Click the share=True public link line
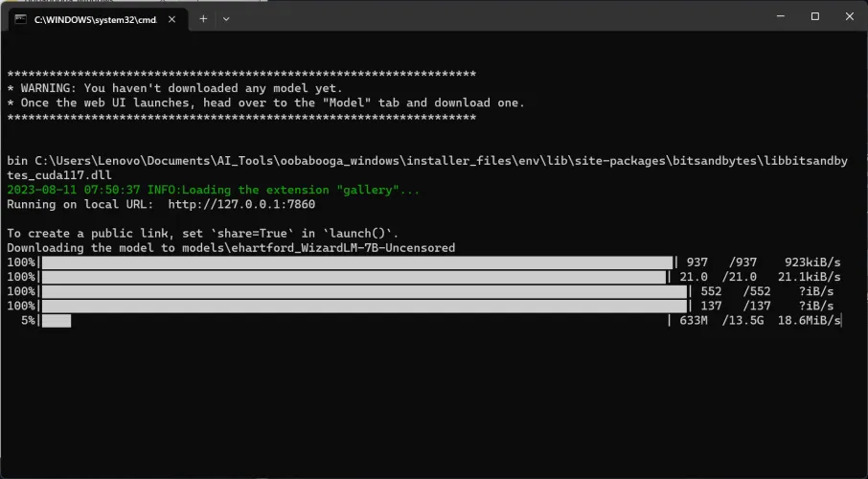This screenshot has height=479, width=868. pyautogui.click(x=202, y=234)
